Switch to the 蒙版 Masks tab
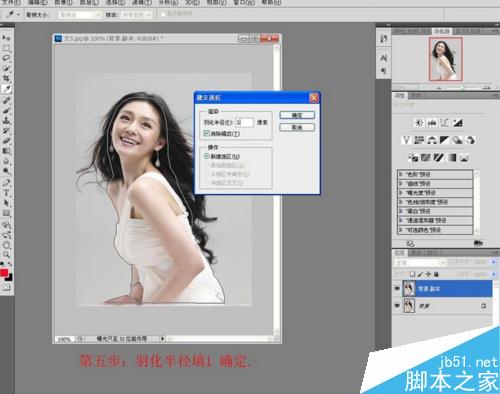The image size is (500, 394). tap(415, 96)
